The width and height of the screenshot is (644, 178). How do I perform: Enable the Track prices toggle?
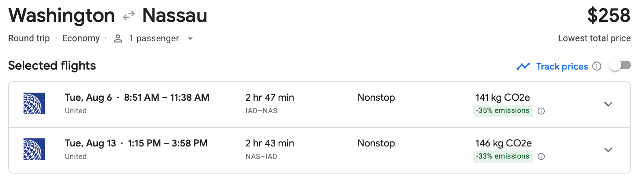click(620, 65)
